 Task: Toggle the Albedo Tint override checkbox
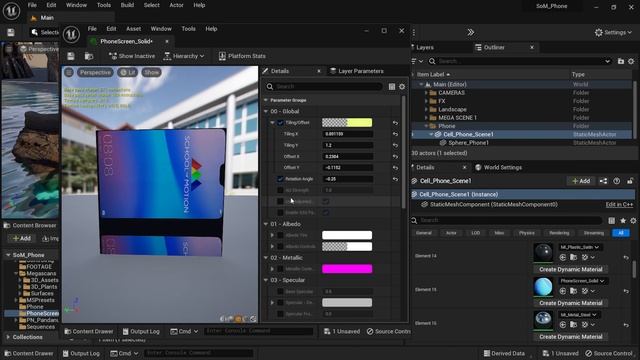pos(280,235)
